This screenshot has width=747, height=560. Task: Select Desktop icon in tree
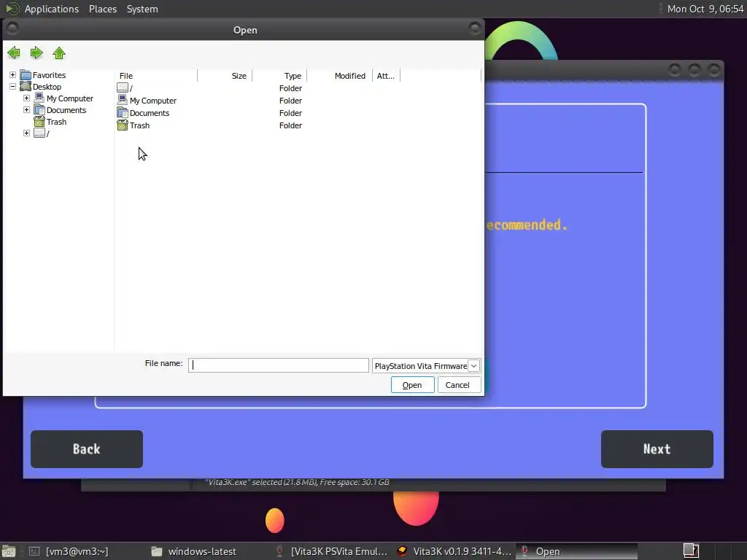coord(26,87)
